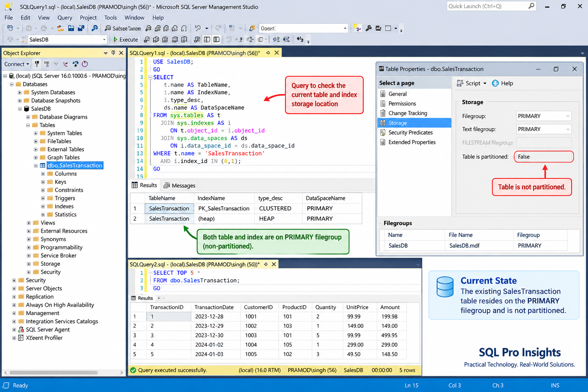
Task: Click the Save disk icon in toolbar
Action: (71, 28)
